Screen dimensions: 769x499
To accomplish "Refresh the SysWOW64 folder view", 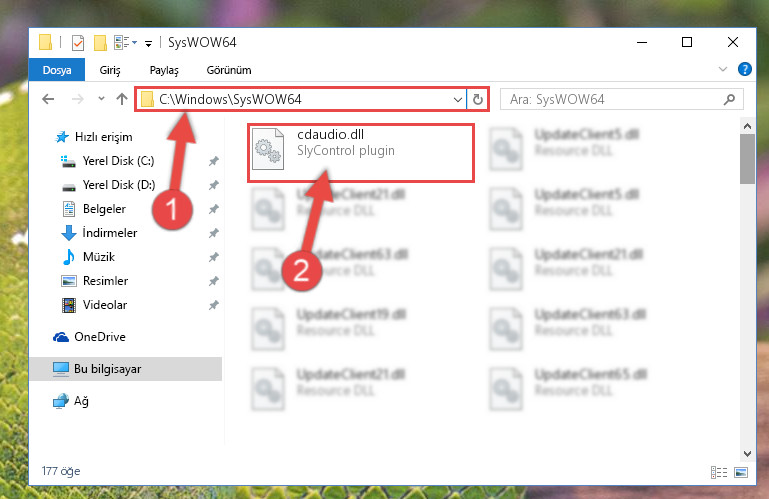I will pyautogui.click(x=478, y=100).
